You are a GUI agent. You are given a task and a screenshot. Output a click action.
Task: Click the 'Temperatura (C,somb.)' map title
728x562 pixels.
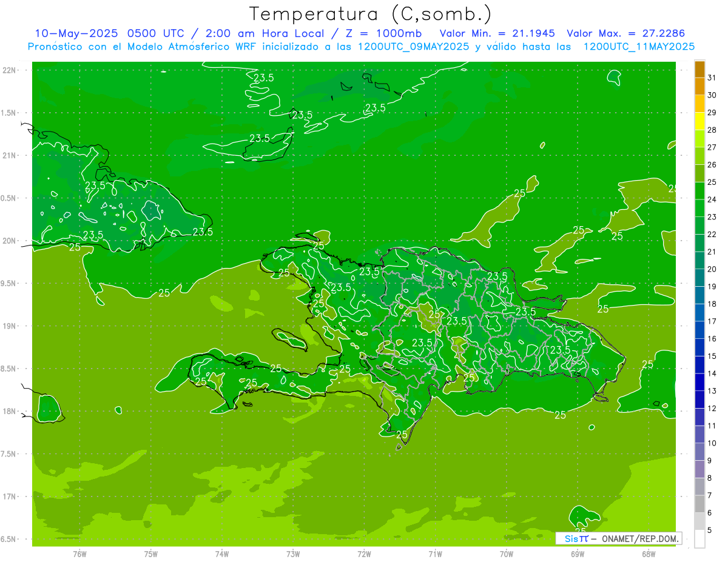pyautogui.click(x=370, y=14)
